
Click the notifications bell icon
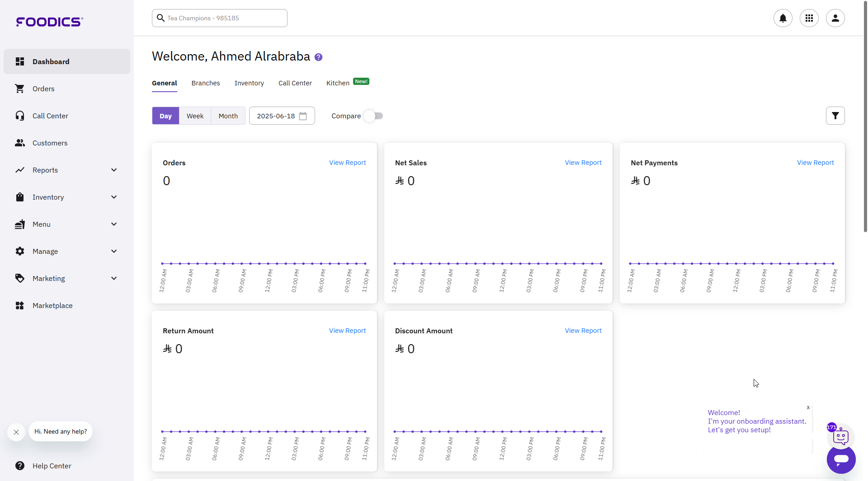pyautogui.click(x=783, y=18)
